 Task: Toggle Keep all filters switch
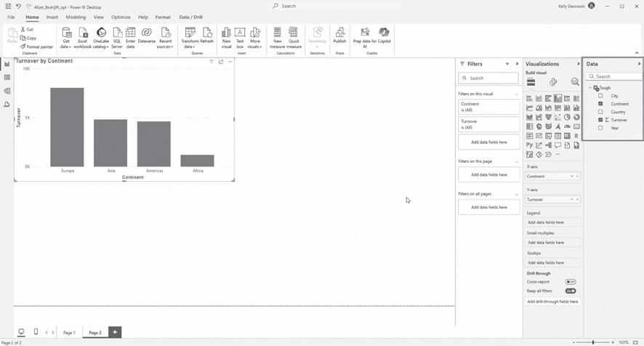click(x=571, y=291)
